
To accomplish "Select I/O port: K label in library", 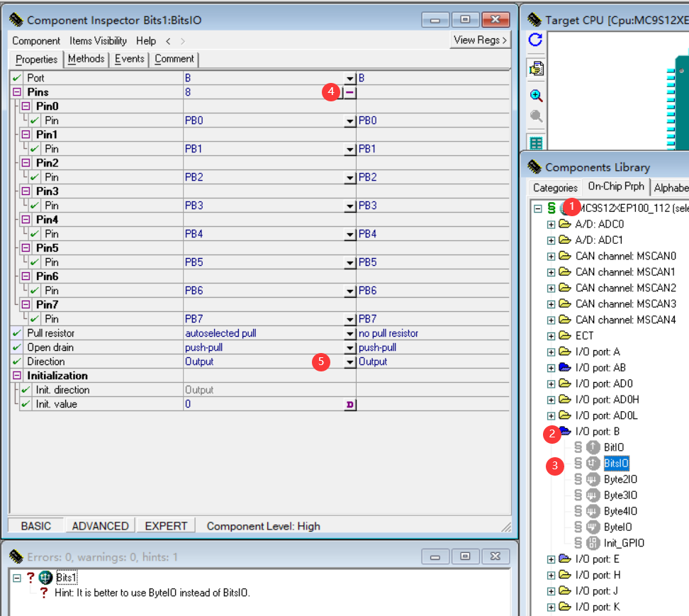I will click(x=598, y=607).
